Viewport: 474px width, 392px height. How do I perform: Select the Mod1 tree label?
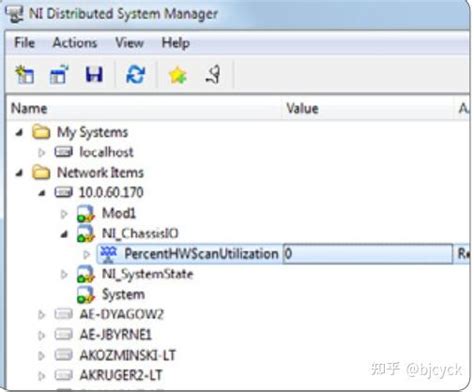click(x=119, y=213)
